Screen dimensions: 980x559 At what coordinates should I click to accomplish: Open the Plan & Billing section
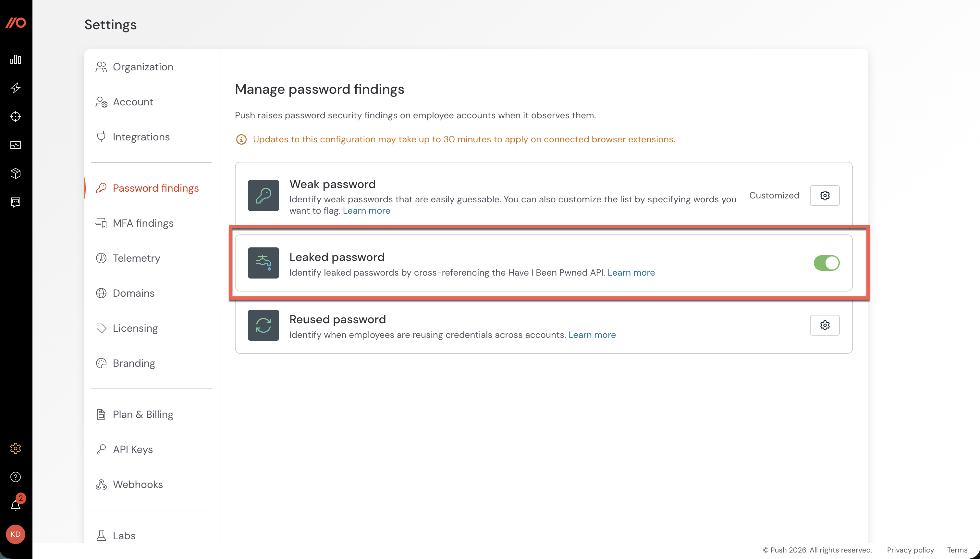coord(143,414)
